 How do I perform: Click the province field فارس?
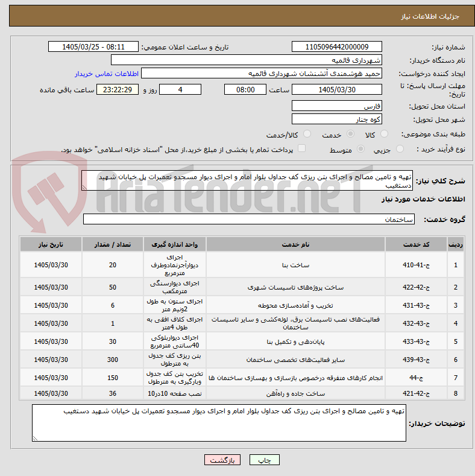click(x=337, y=106)
